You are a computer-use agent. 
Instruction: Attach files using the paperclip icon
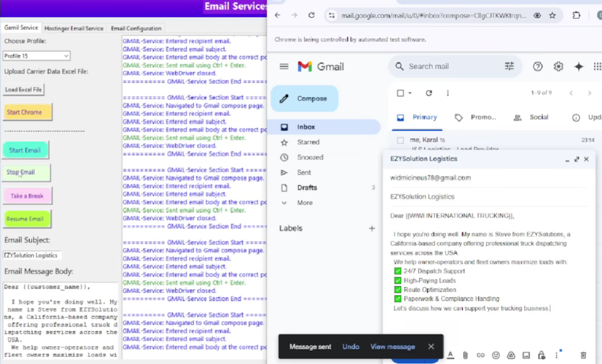pyautogui.click(x=465, y=355)
